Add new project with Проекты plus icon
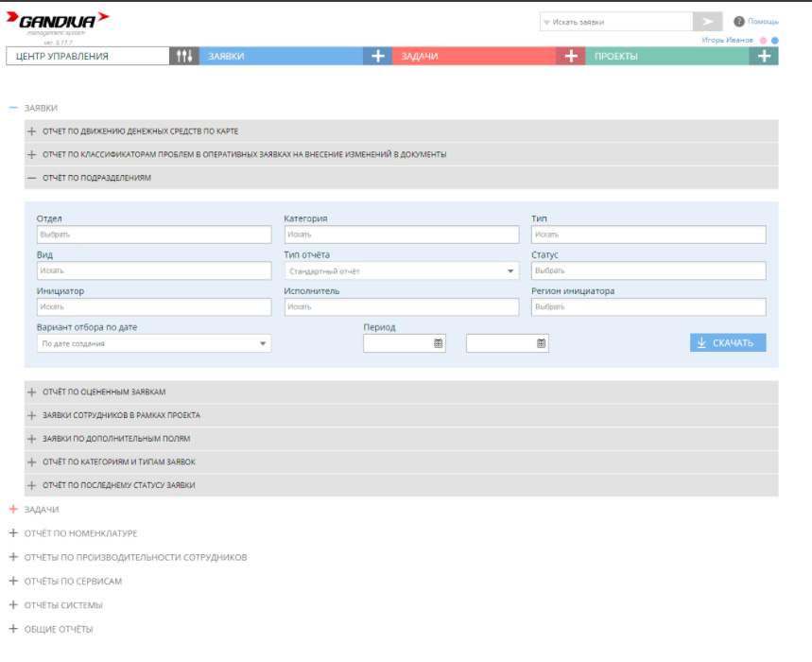The image size is (812, 662). coord(764,56)
